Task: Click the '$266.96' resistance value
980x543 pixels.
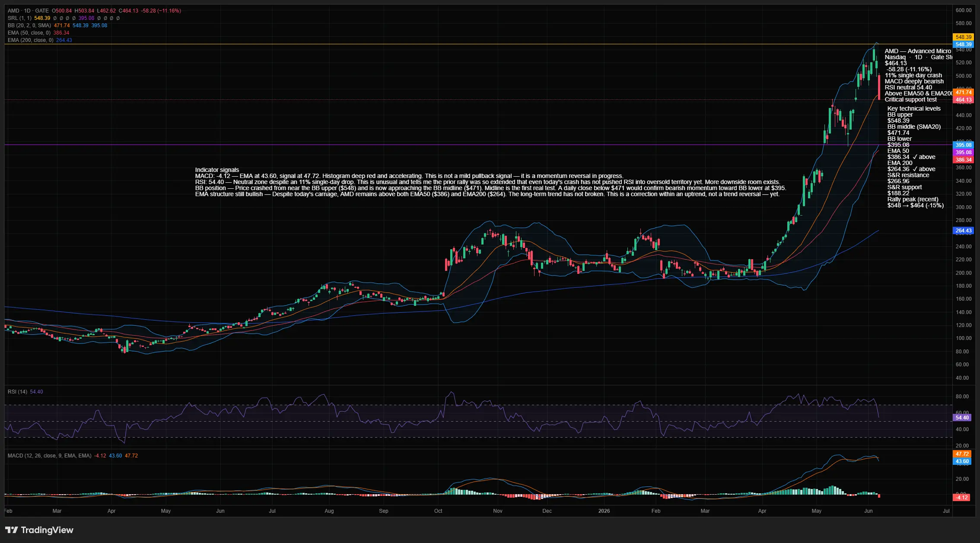Action: tap(898, 181)
